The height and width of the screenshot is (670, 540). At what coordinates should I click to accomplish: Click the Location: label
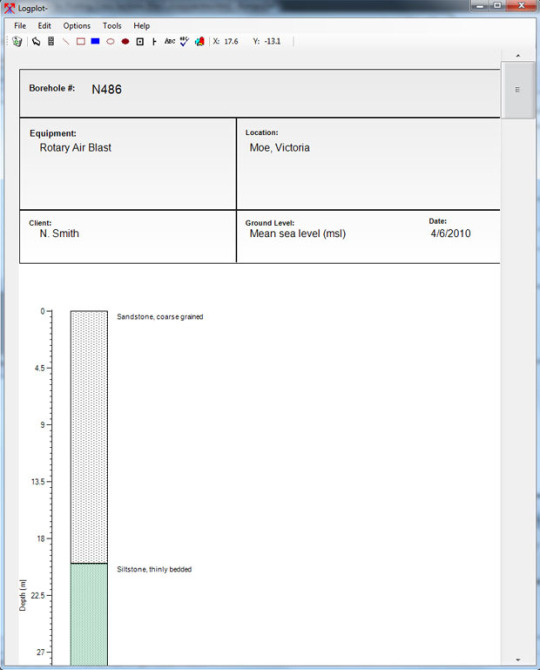(x=261, y=132)
